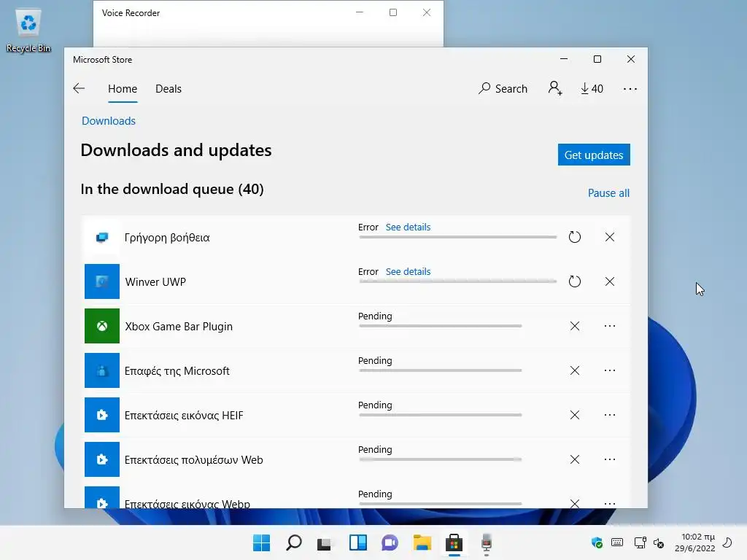
Task: Follow the Downloads breadcrumb link
Action: point(109,121)
